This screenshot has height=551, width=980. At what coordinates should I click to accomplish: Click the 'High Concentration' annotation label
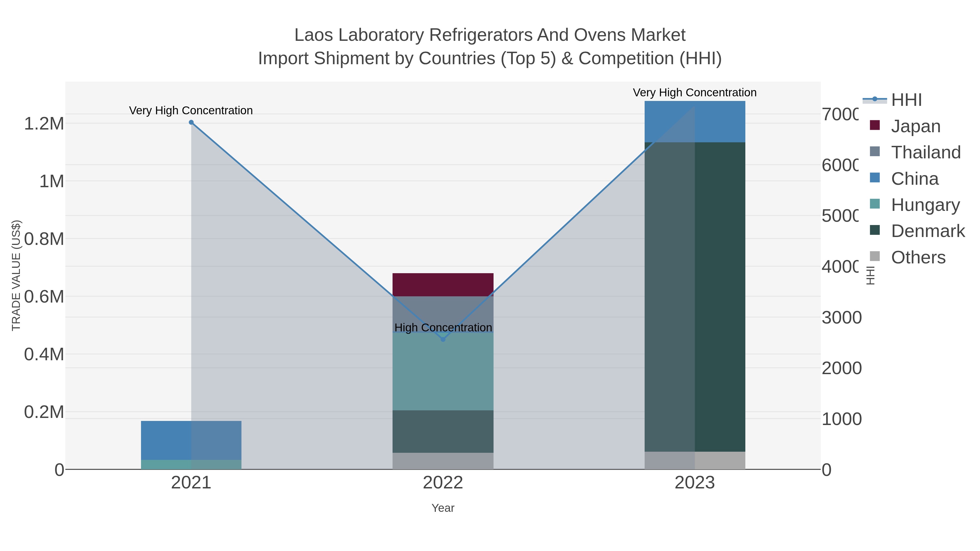(x=443, y=327)
